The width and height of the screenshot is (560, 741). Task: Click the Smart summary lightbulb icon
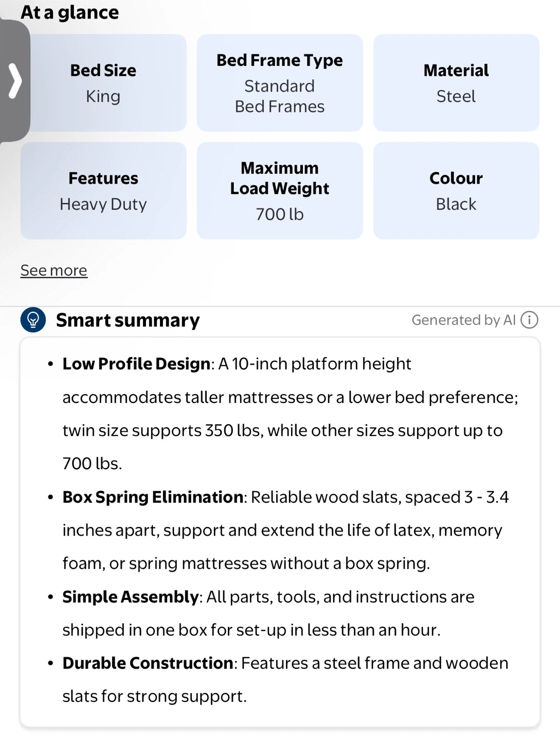tap(33, 320)
